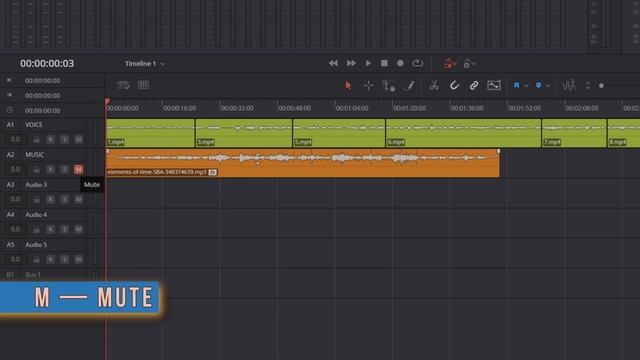Open the Timeline 1 dropdown
The height and width of the screenshot is (360, 640).
[x=145, y=64]
